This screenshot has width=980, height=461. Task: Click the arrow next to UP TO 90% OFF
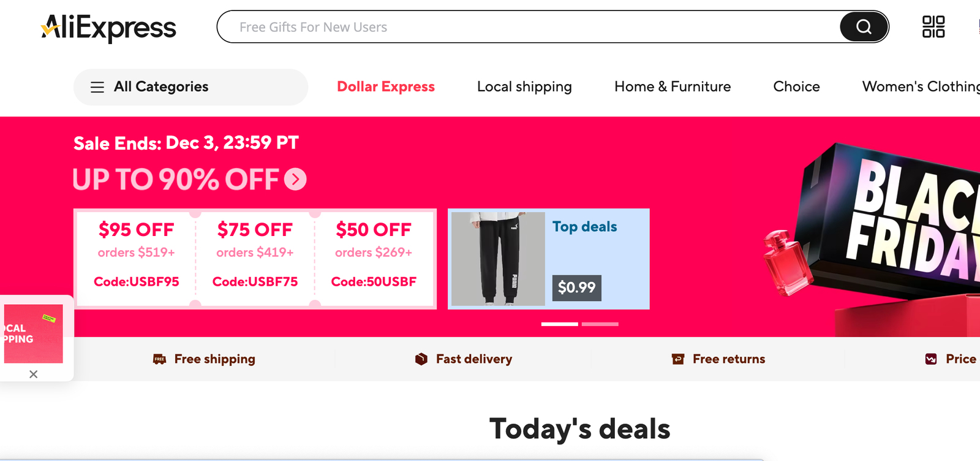pyautogui.click(x=295, y=179)
